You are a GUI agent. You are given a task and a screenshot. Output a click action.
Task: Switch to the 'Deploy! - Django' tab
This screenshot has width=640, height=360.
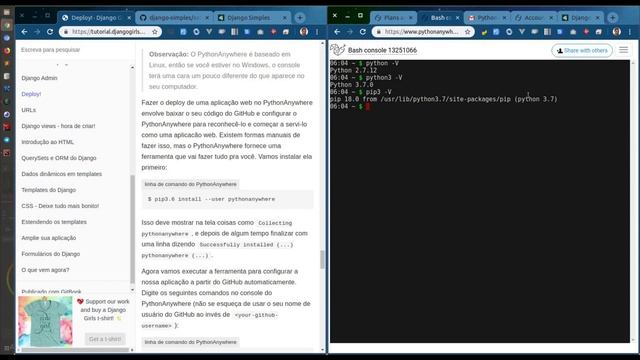tap(96, 18)
